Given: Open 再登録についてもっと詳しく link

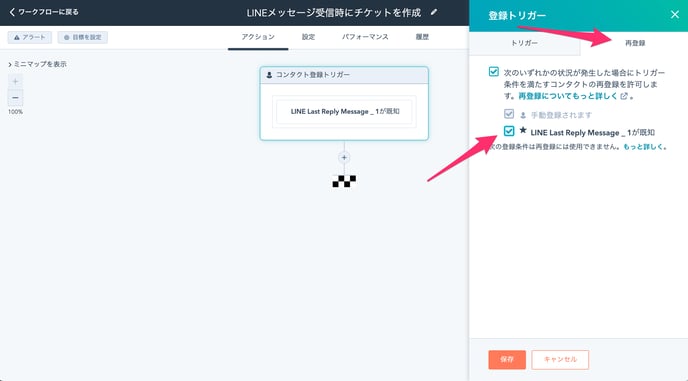Looking at the screenshot, I should (x=573, y=96).
